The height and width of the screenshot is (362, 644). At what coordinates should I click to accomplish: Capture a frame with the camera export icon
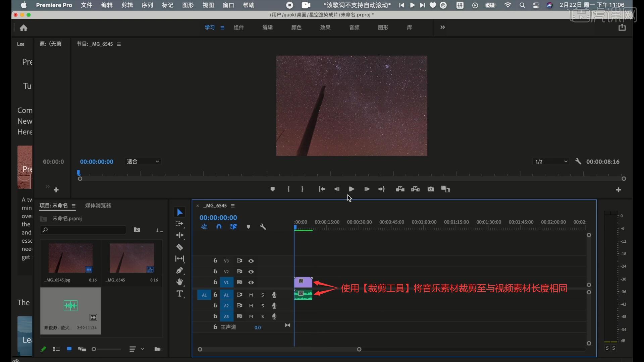(430, 189)
